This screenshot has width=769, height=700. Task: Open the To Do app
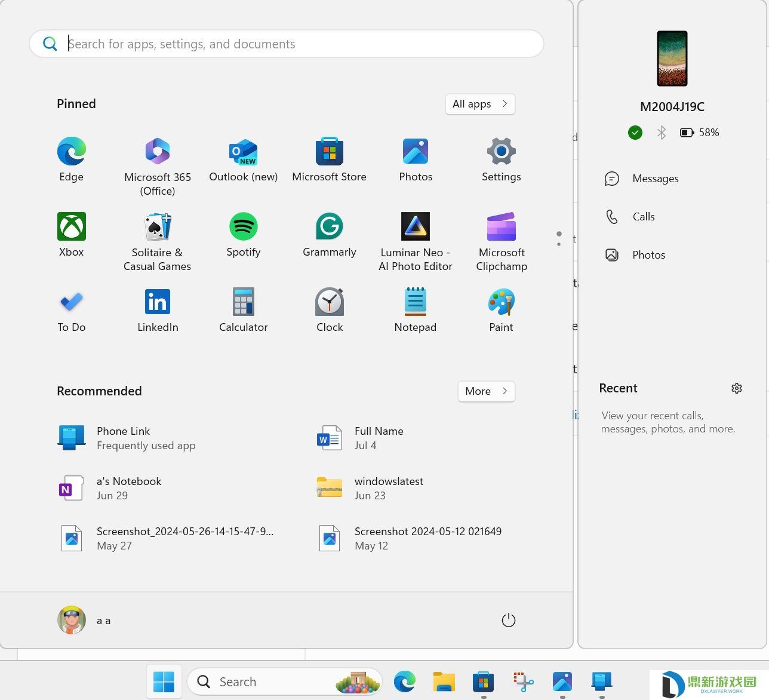[72, 310]
